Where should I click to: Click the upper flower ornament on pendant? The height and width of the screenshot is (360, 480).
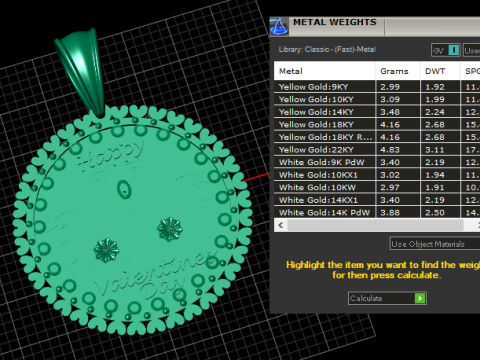pos(170,229)
